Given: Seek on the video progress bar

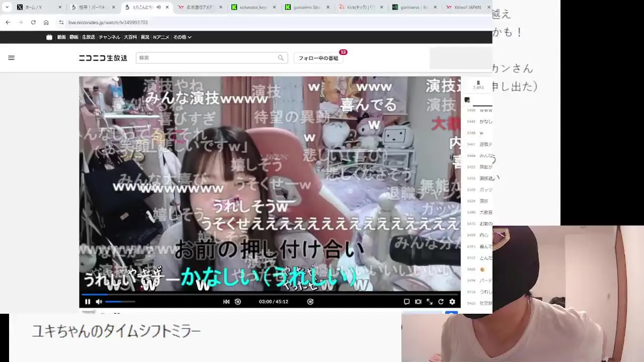Looking at the screenshot, I should pyautogui.click(x=270, y=294).
